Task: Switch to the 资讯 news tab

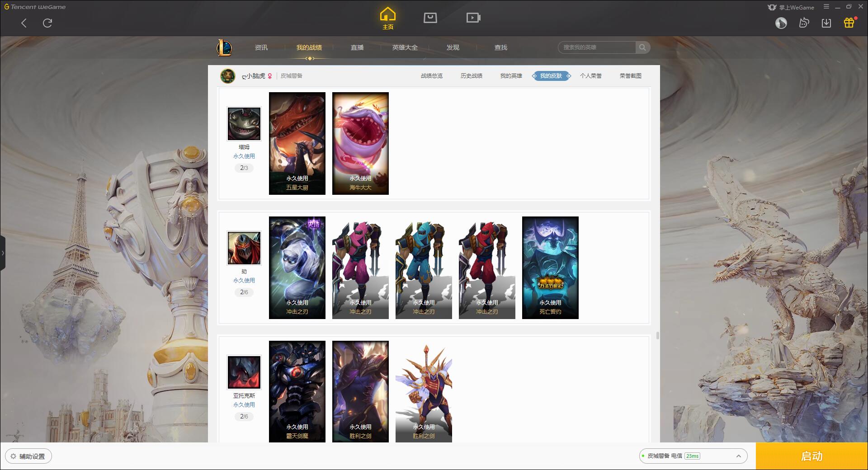Action: pos(261,47)
